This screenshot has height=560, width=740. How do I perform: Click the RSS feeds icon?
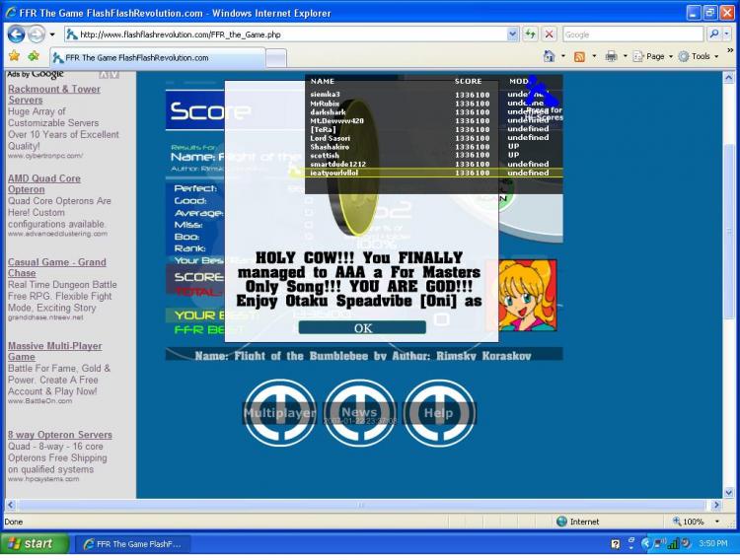point(579,56)
